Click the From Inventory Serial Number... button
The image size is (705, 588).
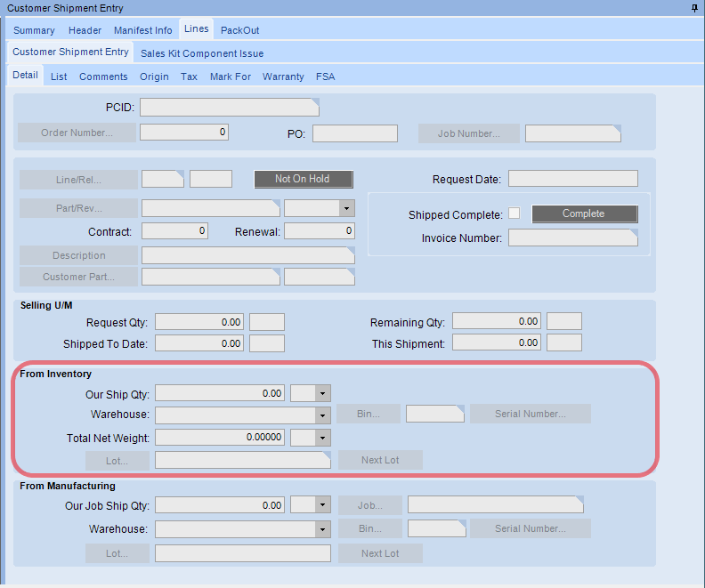point(531,414)
